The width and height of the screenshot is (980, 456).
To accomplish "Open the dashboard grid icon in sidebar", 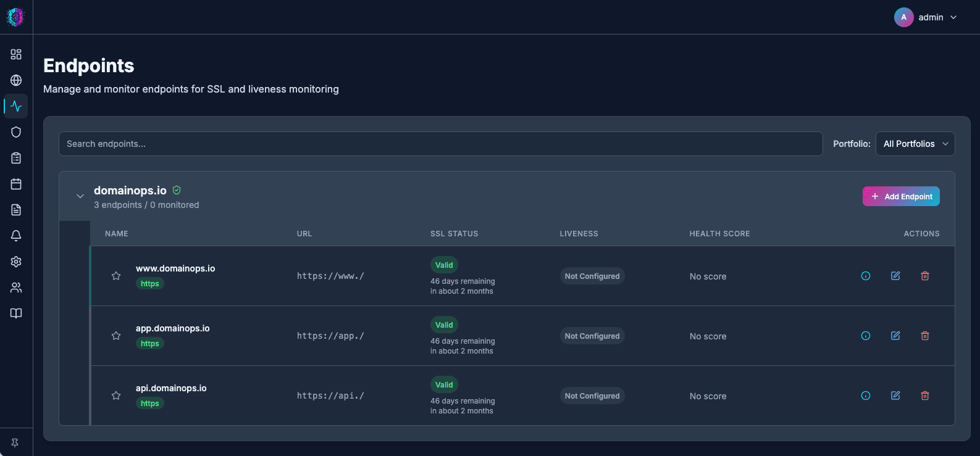I will [16, 54].
